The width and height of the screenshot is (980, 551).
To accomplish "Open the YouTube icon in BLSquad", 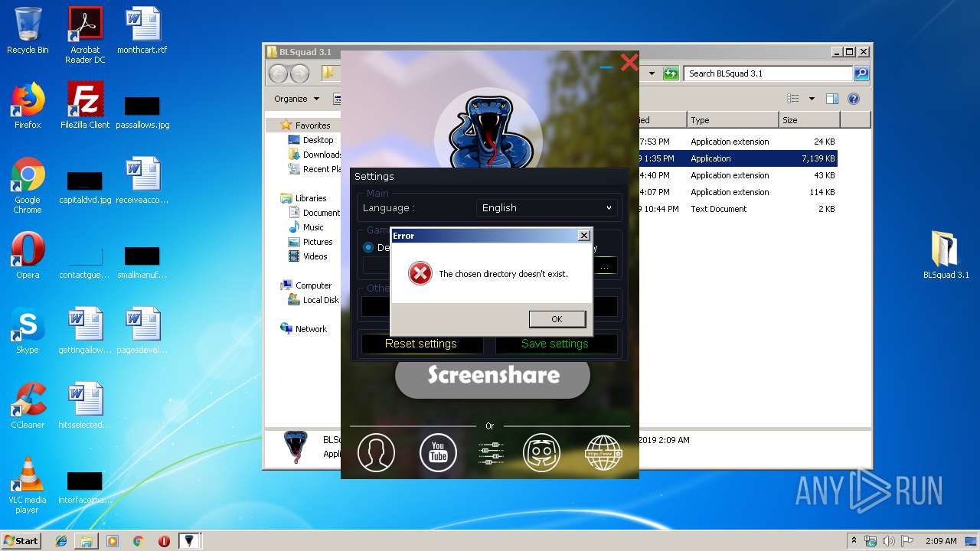I will [438, 452].
